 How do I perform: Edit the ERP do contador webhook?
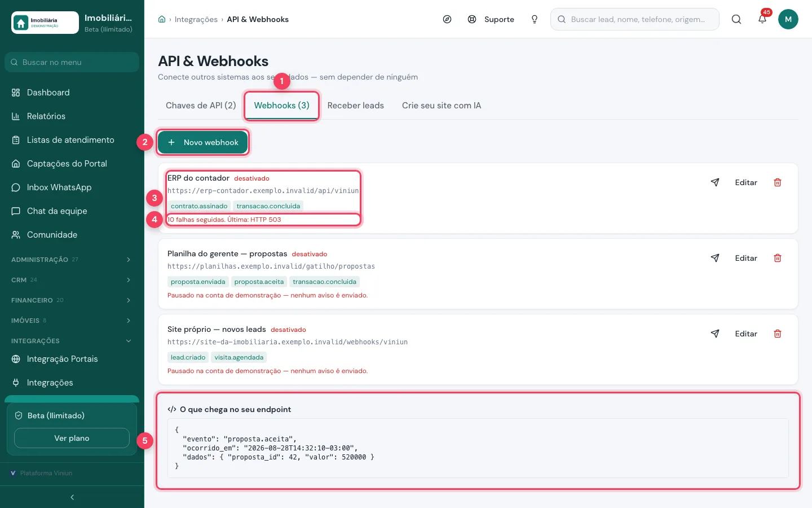coord(746,182)
